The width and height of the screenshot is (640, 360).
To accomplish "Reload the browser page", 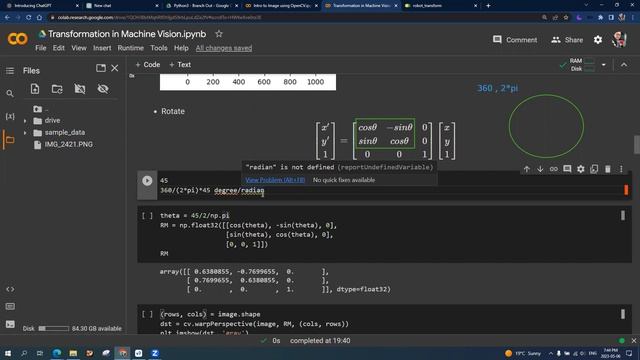I will [x=28, y=18].
